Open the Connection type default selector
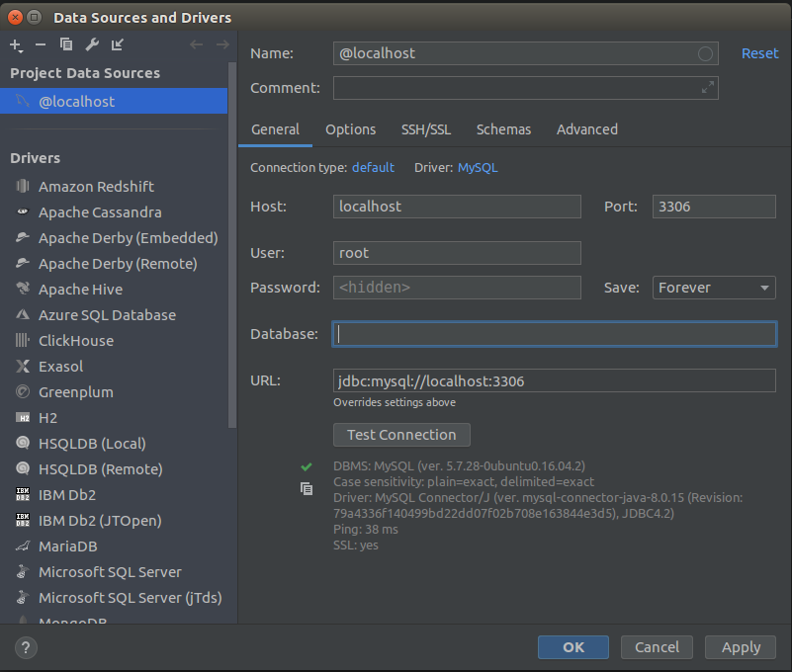This screenshot has width=792, height=672. 373,168
